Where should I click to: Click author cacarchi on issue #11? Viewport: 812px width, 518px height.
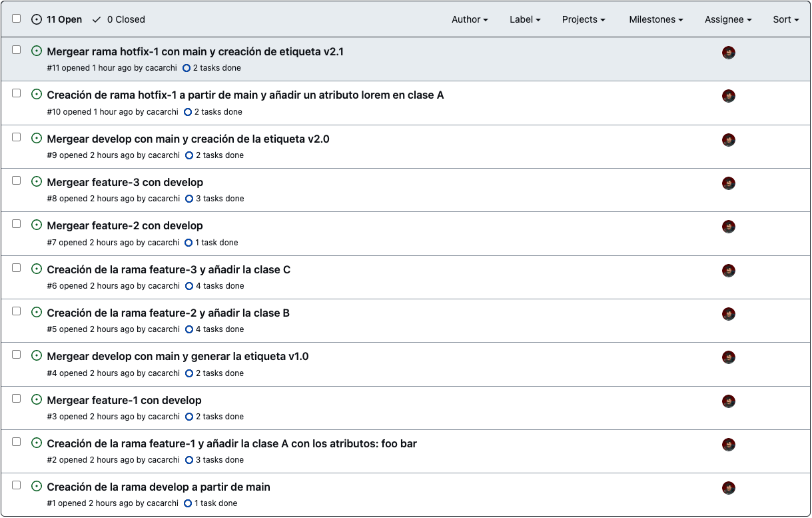(161, 68)
